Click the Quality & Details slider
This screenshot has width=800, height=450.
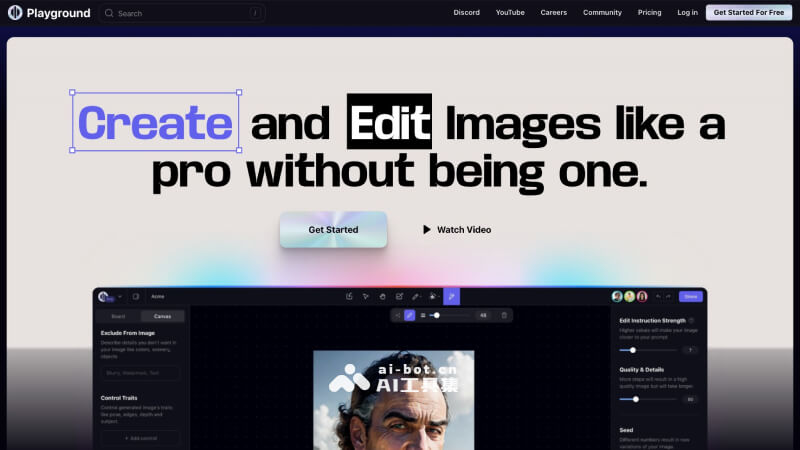[646, 399]
